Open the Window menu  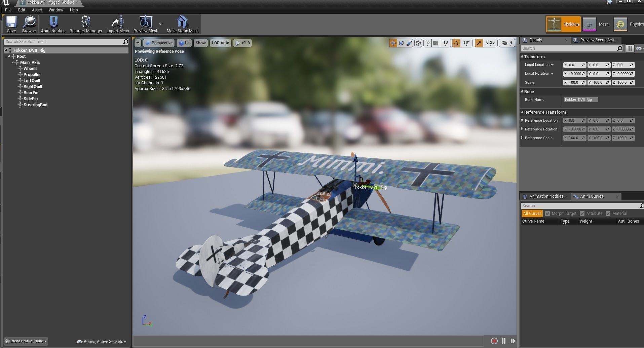click(x=56, y=10)
